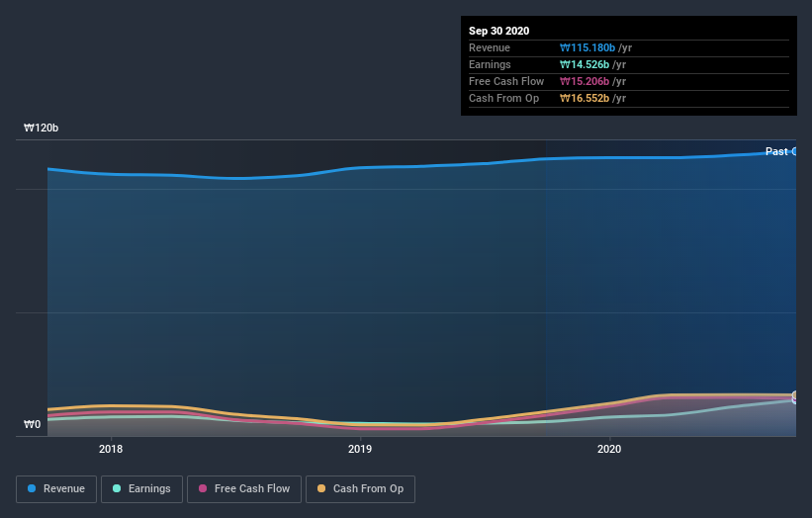Image resolution: width=812 pixels, height=518 pixels.
Task: Click the 2019 x-axis label
Action: [360, 449]
